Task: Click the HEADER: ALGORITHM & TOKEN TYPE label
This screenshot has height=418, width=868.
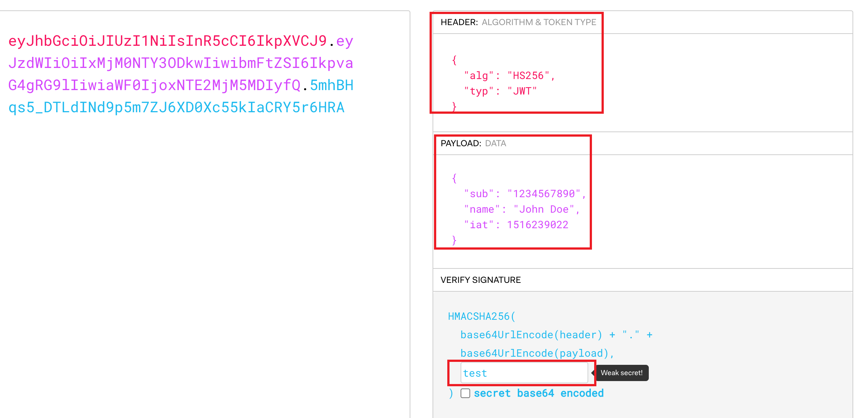Action: (517, 22)
